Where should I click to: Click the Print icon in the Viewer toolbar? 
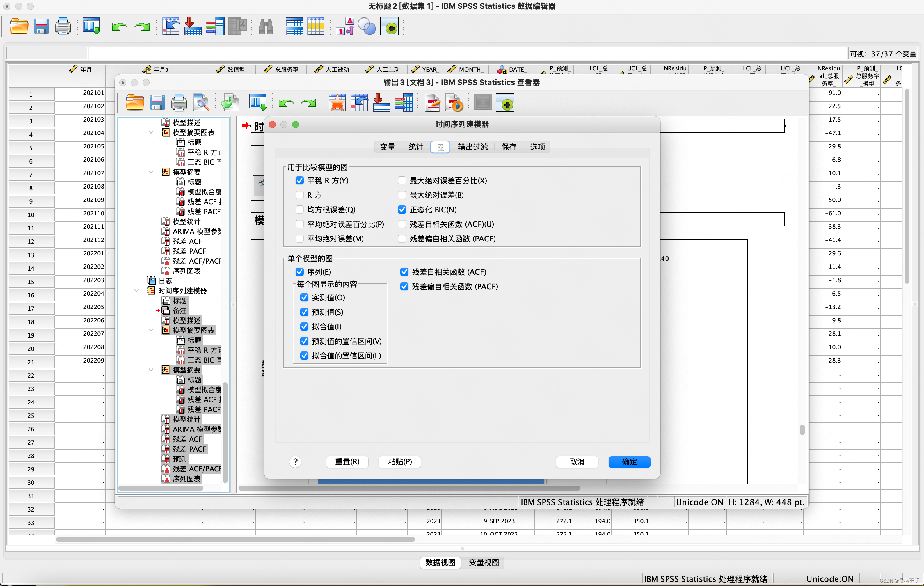(x=179, y=103)
